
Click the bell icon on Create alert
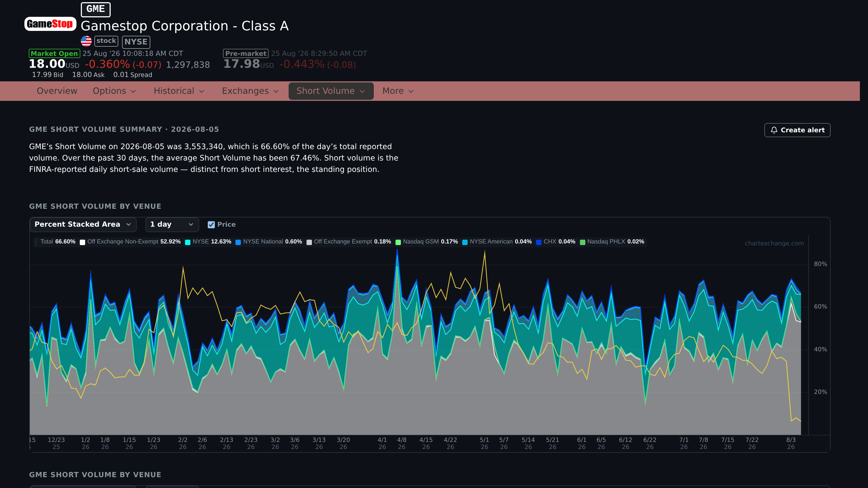click(x=774, y=130)
